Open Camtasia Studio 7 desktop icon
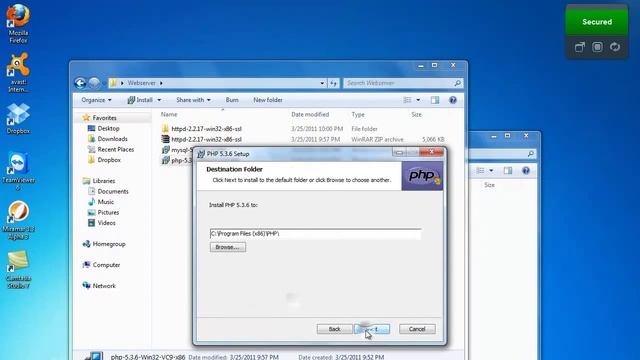The width and height of the screenshot is (640, 360). click(18, 269)
